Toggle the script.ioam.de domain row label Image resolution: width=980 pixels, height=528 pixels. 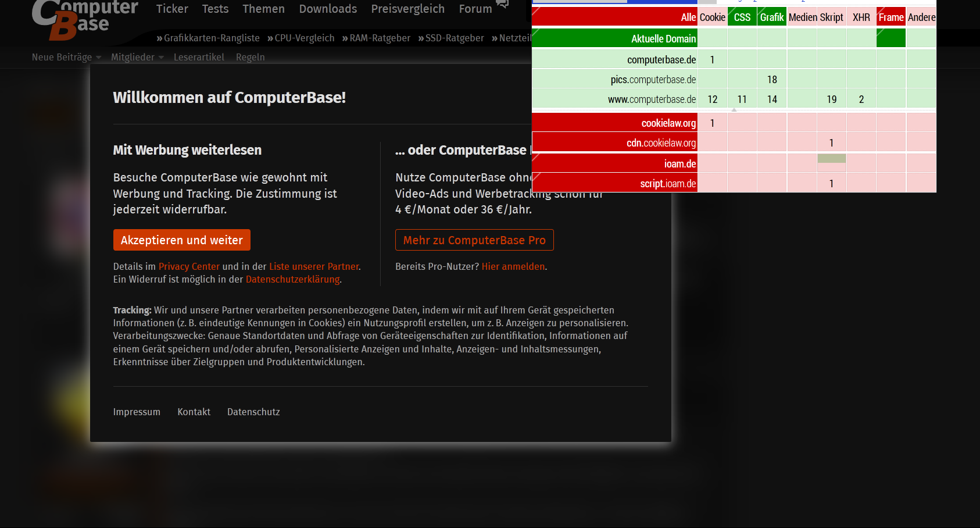614,183
